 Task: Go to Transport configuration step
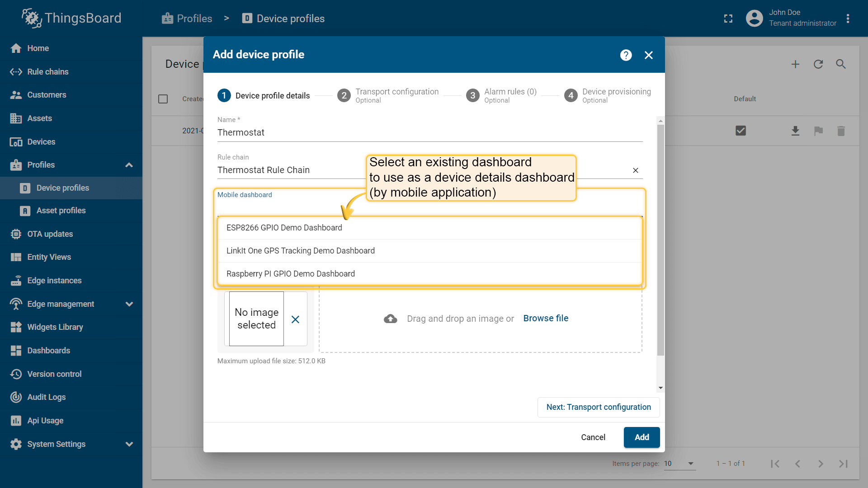[388, 96]
